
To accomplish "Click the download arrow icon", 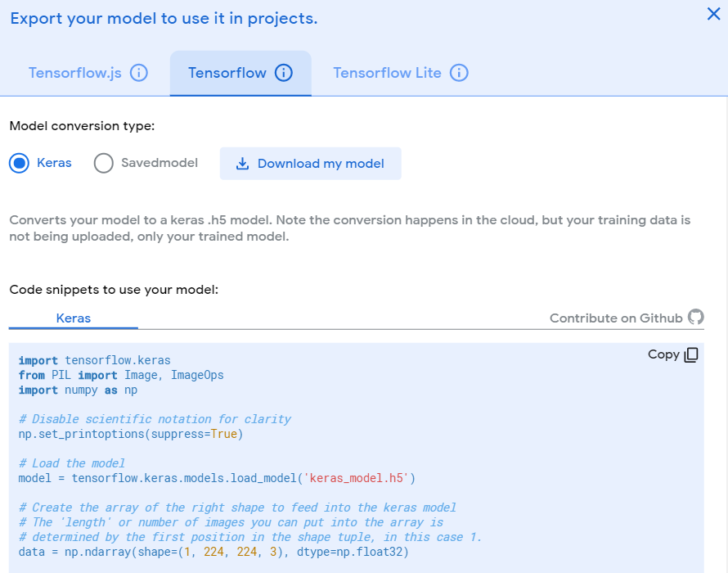I will 242,164.
